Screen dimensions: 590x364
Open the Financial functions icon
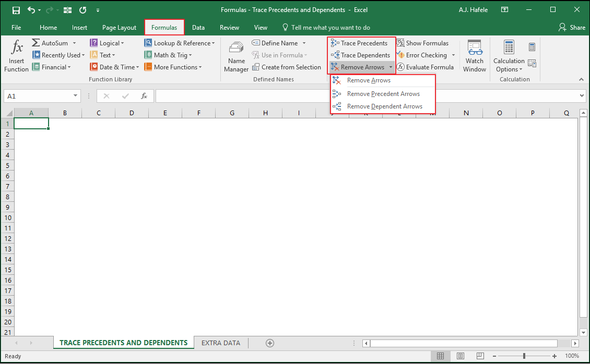[x=36, y=67]
